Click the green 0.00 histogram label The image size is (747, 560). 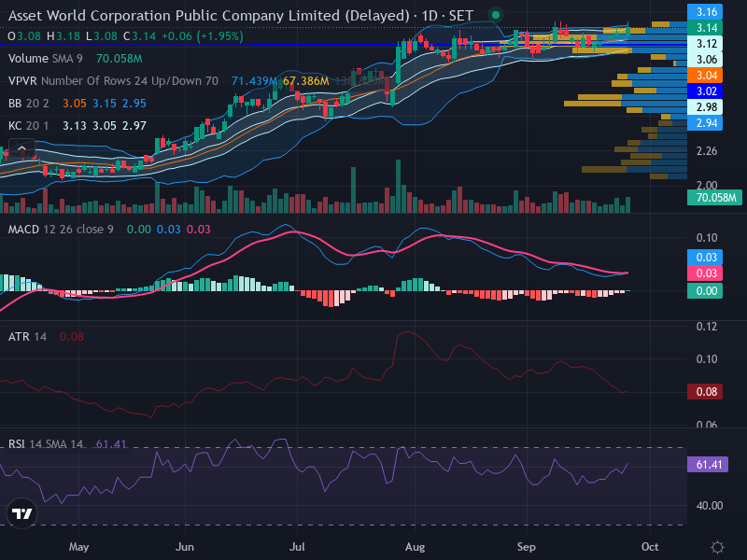(x=705, y=291)
